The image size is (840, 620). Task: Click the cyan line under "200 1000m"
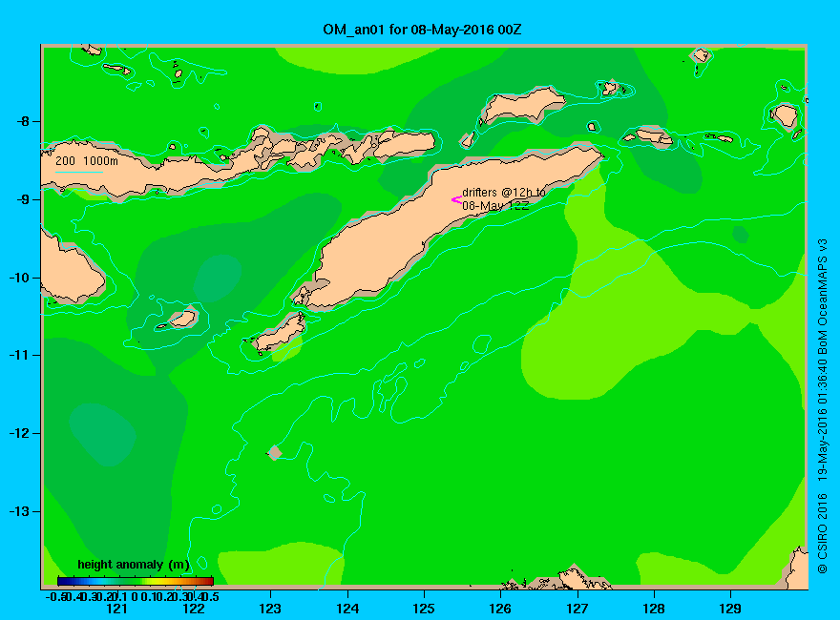point(78,173)
